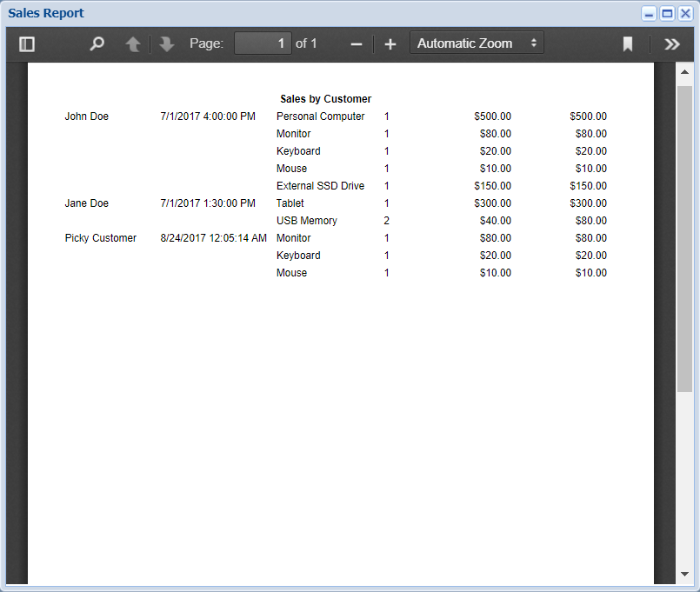Open the Automatic Zoom dropdown
This screenshot has width=700, height=592.
pos(477,43)
